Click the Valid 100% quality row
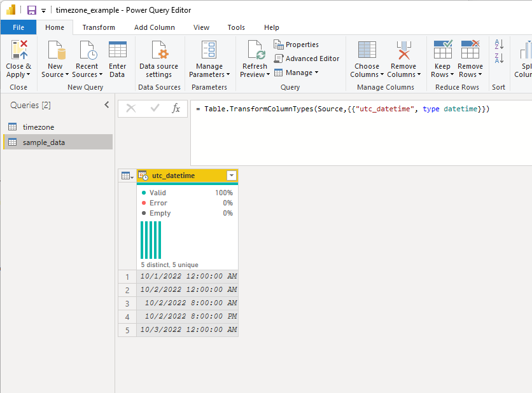The height and width of the screenshot is (393, 532). [187, 193]
